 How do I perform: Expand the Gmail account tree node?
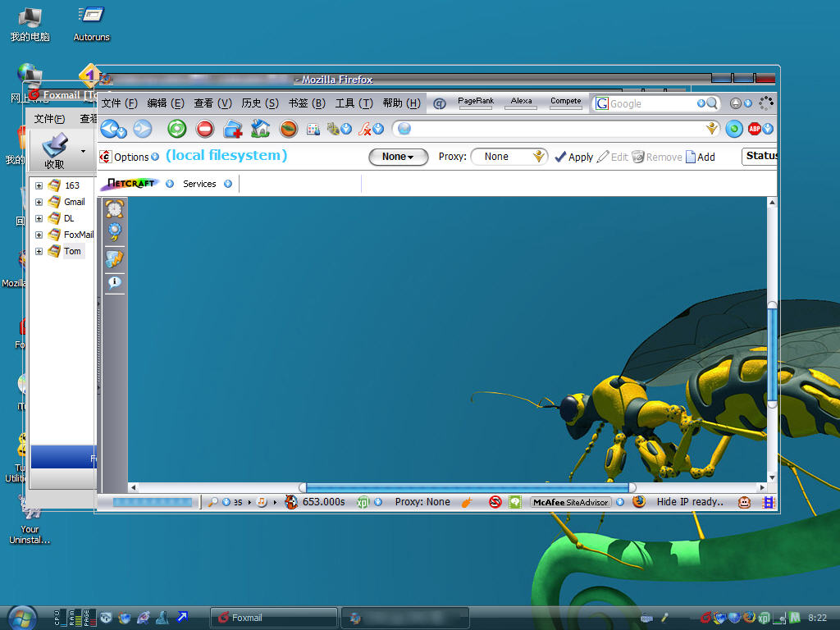coord(39,202)
